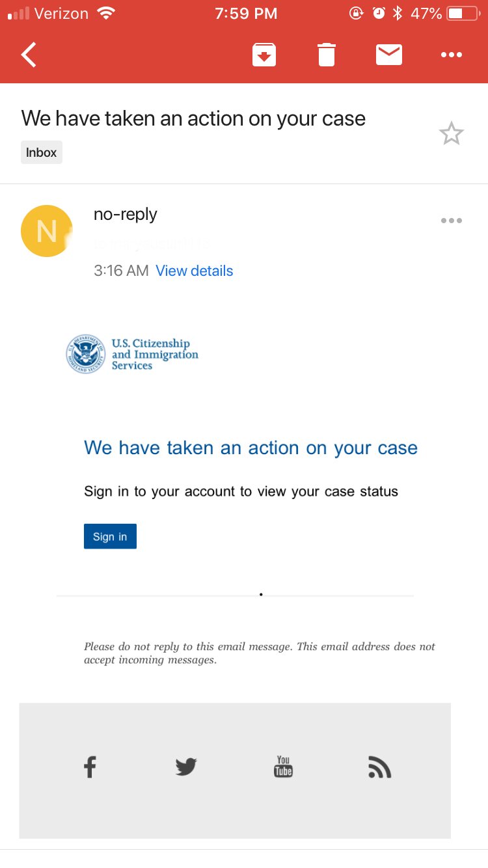488x868 pixels.
Task: Tap the Inbox label tag
Action: click(x=42, y=153)
